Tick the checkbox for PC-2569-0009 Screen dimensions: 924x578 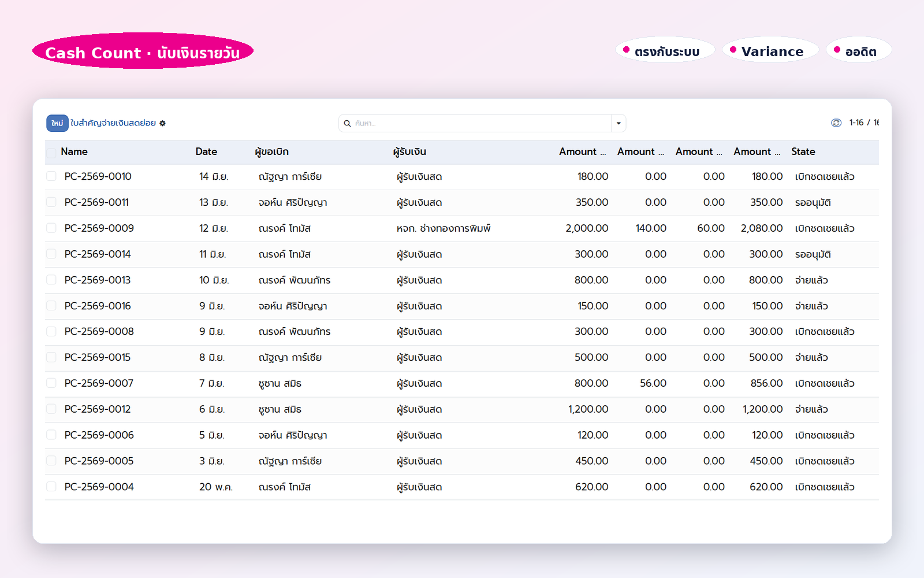(51, 228)
